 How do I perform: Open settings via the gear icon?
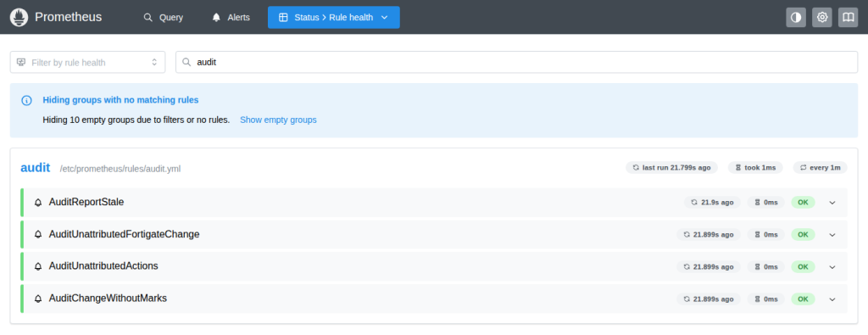coord(822,17)
